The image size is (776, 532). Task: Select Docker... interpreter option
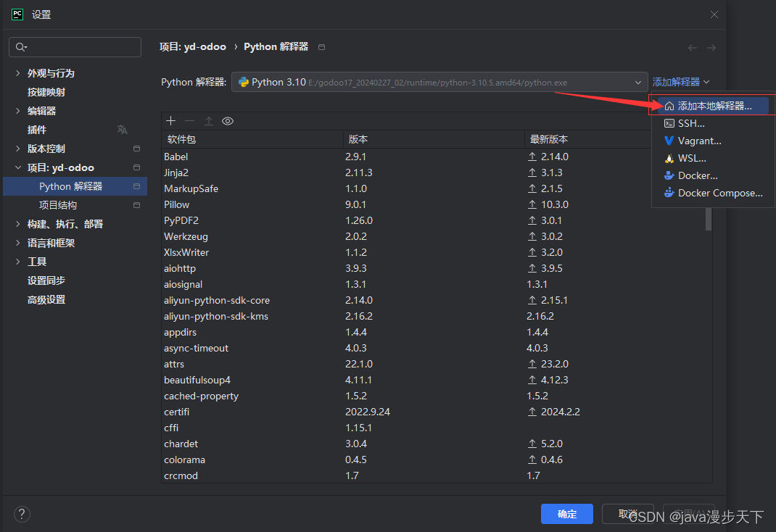tap(713, 175)
